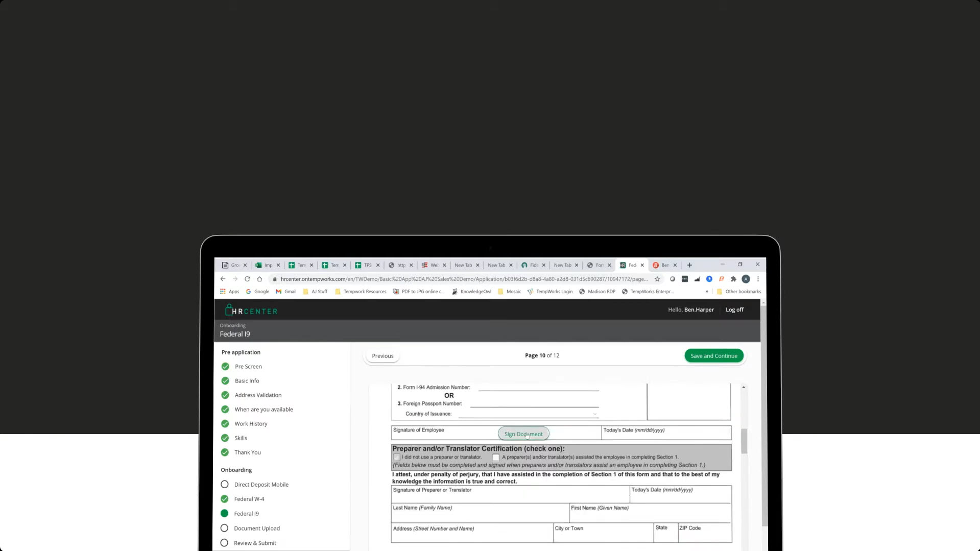Open a new browser tab with plus icon
Viewport: 980px width, 551px height.
click(689, 265)
